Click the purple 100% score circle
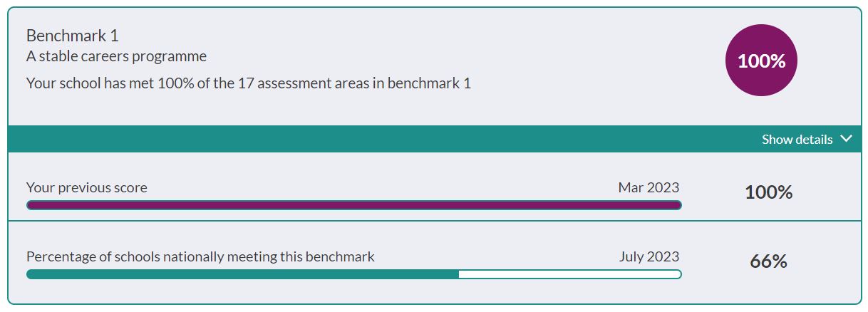 coord(761,61)
